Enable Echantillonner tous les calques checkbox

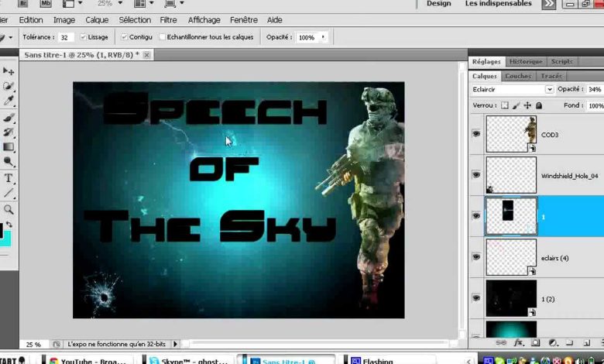coord(163,37)
